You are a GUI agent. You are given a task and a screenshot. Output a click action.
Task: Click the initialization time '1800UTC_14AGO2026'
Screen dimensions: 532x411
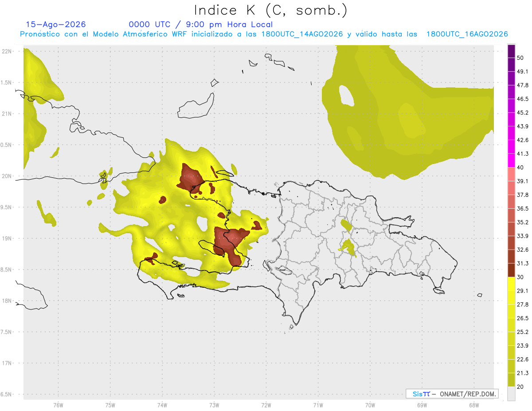point(302,34)
